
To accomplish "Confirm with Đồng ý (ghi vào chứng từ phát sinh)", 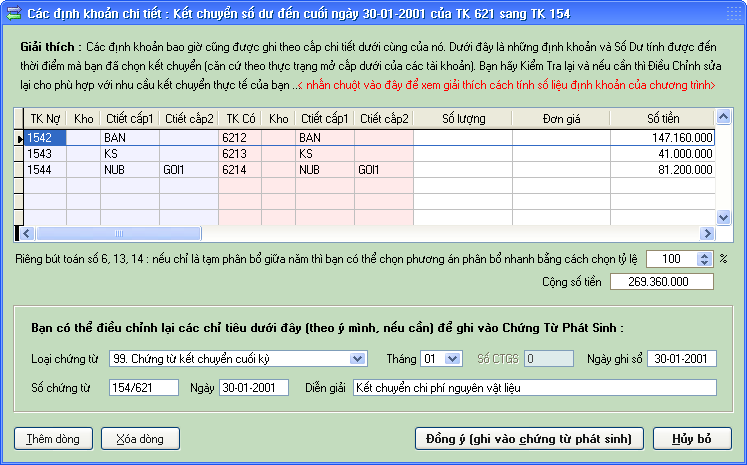I will (528, 439).
